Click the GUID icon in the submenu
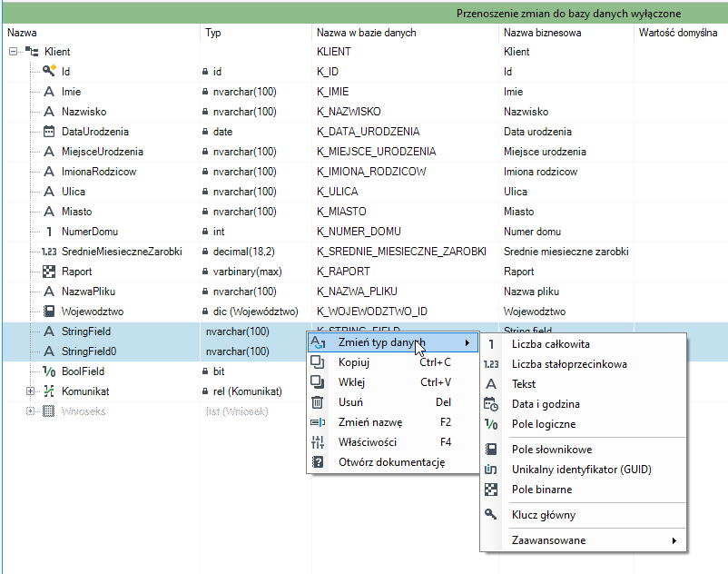This screenshot has height=574, width=728. click(x=491, y=470)
